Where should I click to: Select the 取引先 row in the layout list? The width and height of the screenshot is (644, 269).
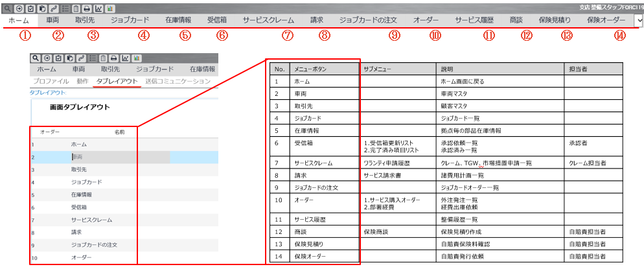point(81,169)
